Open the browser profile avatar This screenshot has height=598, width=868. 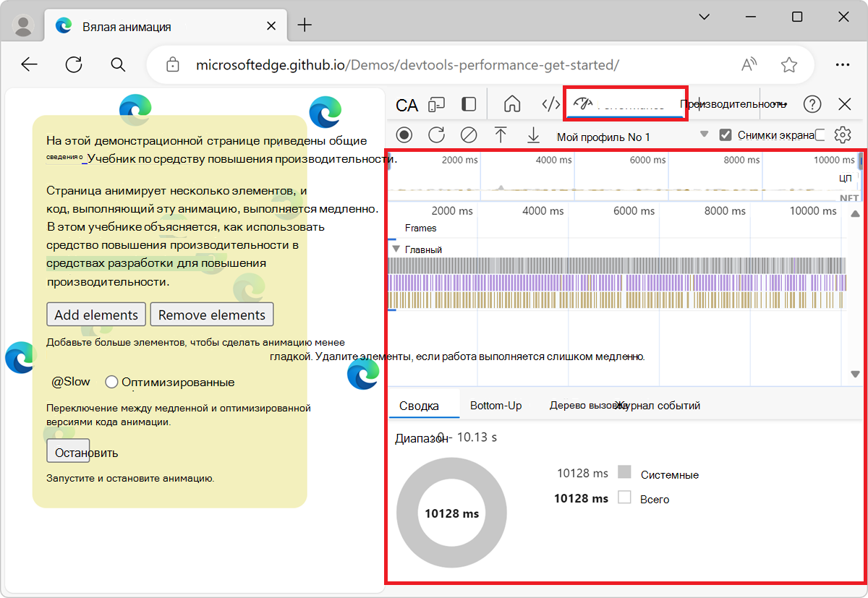24,25
